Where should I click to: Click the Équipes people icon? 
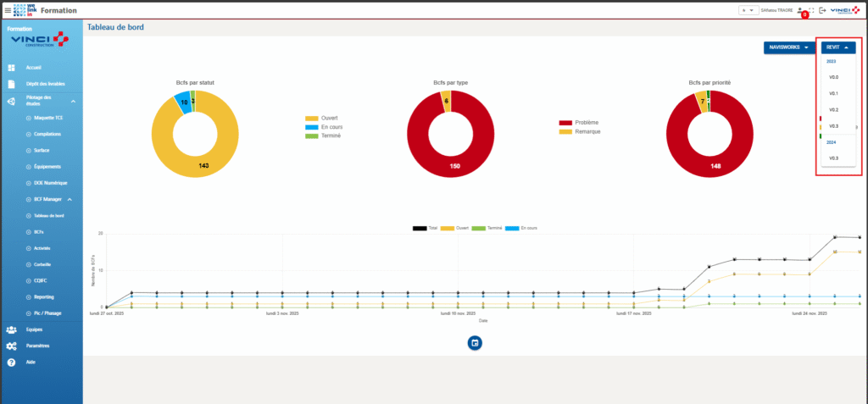point(12,329)
